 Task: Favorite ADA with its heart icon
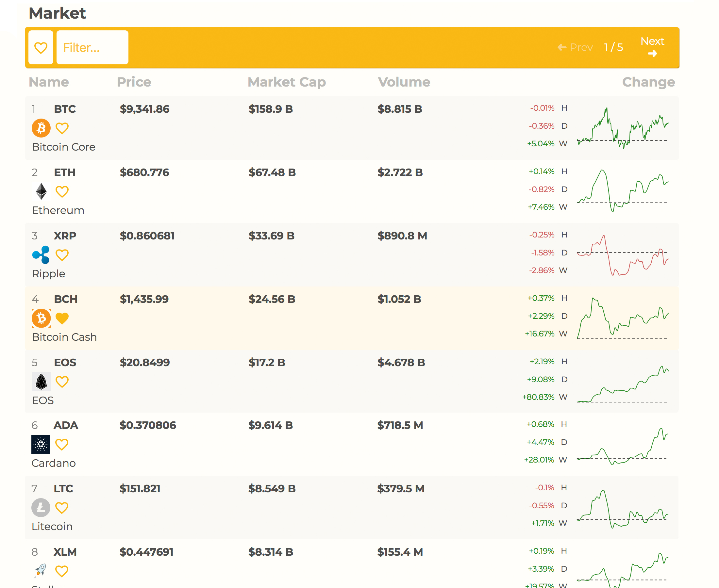[62, 444]
